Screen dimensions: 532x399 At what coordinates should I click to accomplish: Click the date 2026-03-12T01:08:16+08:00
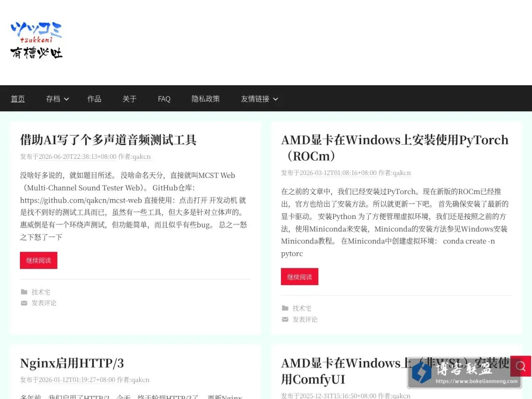point(338,173)
